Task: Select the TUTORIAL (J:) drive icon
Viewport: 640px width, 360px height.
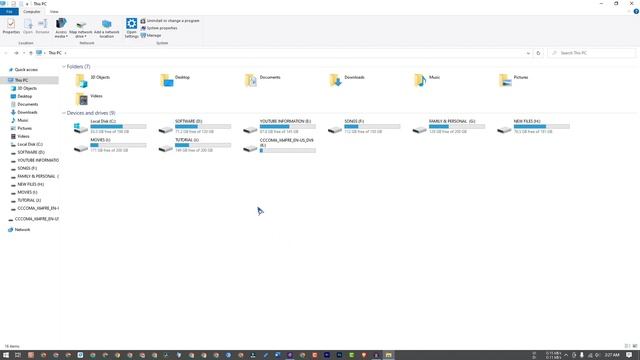Action: click(166, 148)
